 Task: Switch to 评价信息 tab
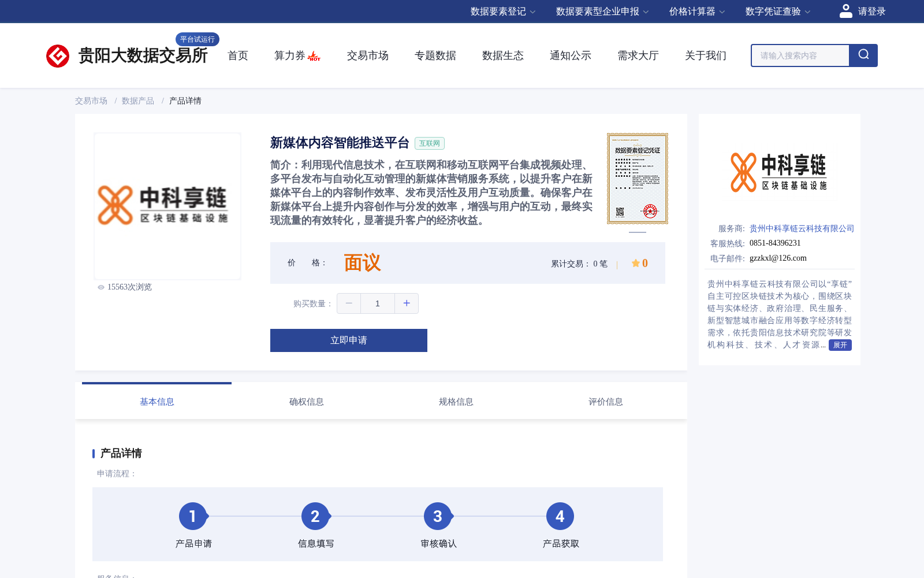(x=606, y=402)
